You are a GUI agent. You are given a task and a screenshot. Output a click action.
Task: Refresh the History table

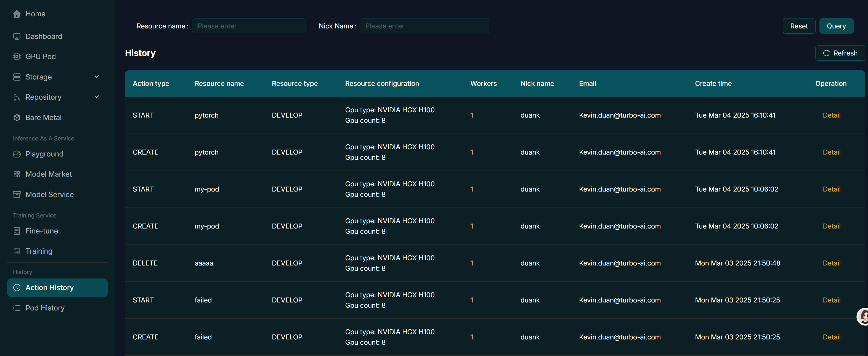[x=840, y=53]
